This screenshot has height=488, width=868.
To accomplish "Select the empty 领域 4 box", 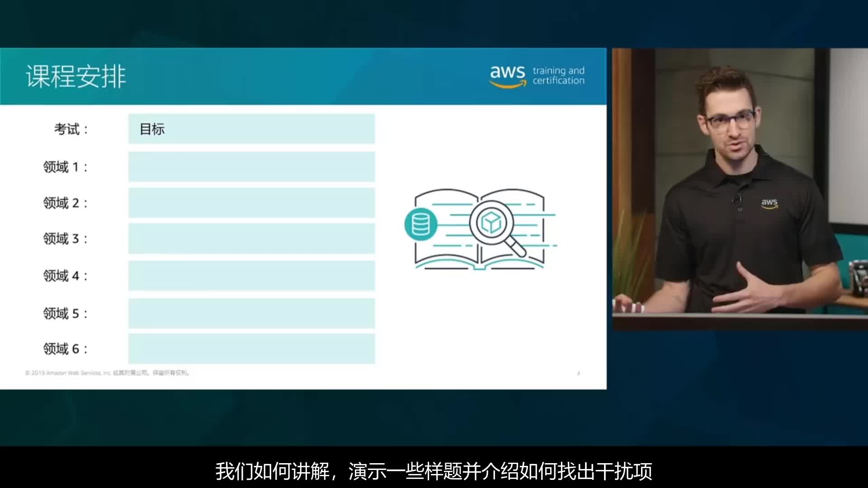I will (x=251, y=276).
